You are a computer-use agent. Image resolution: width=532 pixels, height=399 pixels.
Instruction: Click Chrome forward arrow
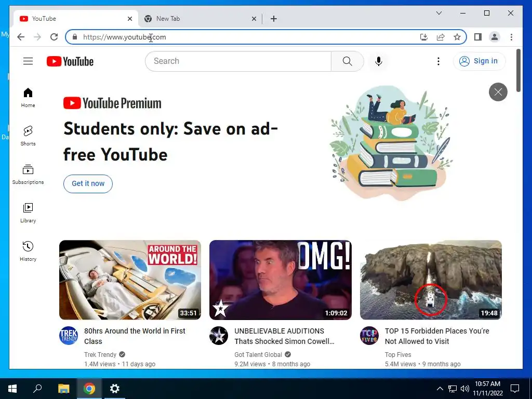click(37, 37)
